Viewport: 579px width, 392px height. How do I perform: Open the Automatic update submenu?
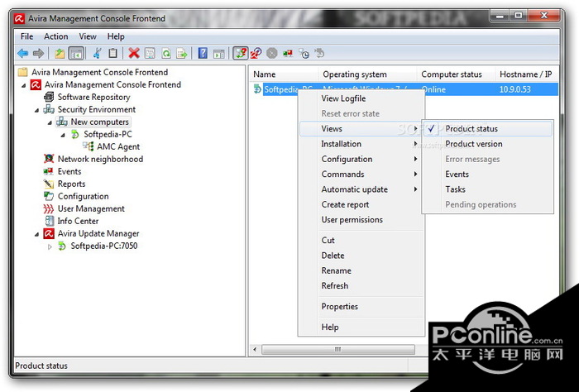point(361,189)
